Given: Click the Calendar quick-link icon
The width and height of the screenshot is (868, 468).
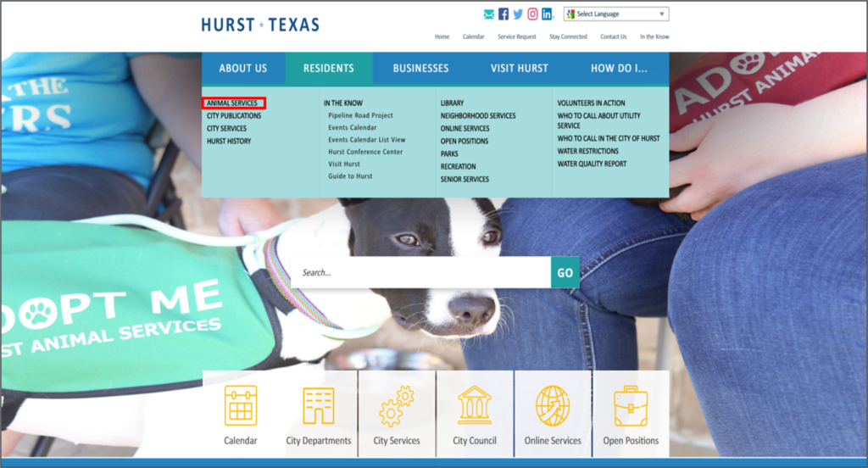Looking at the screenshot, I should point(240,405).
